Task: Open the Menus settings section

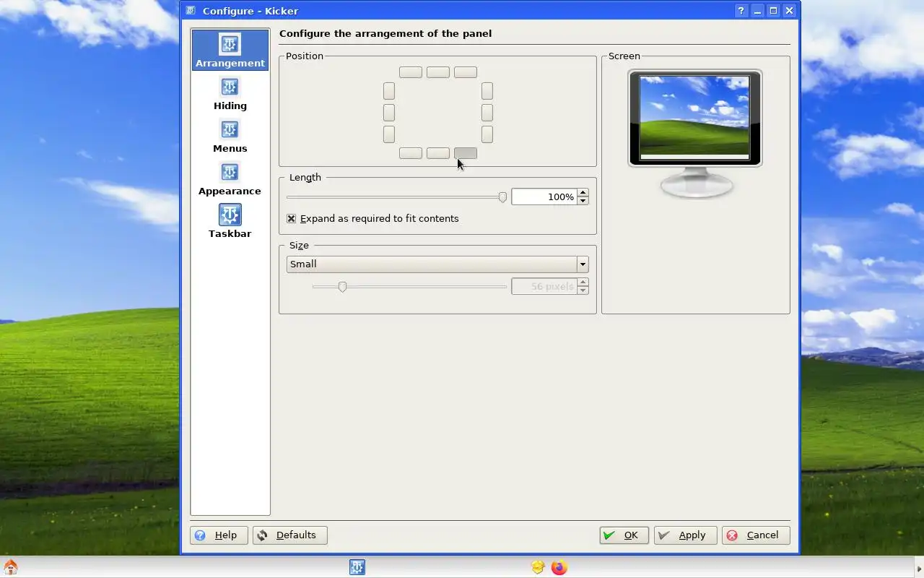Action: coord(230,137)
